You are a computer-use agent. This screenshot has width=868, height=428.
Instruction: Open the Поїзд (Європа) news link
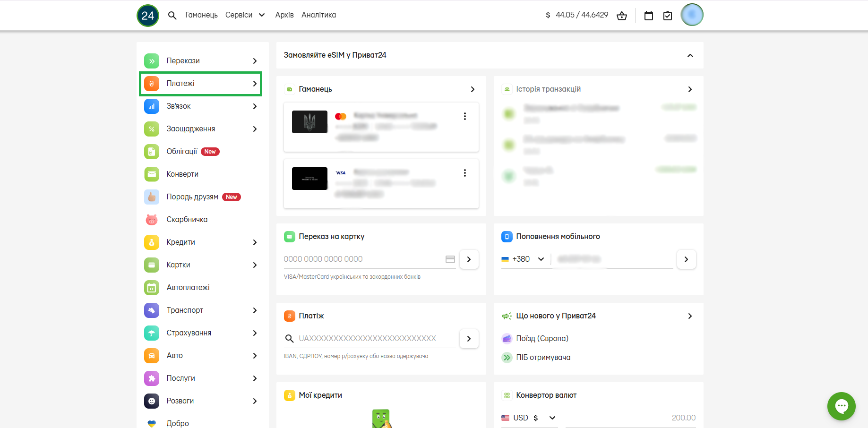(542, 339)
